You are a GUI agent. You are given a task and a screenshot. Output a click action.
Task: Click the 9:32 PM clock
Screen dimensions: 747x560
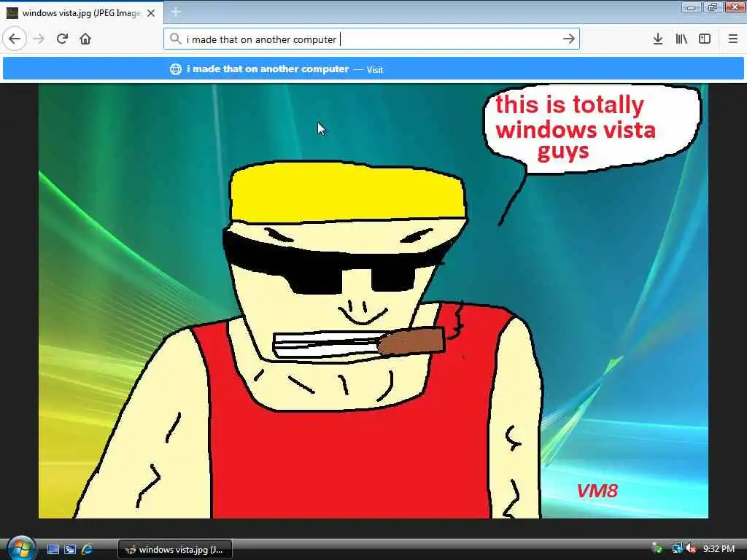(719, 548)
